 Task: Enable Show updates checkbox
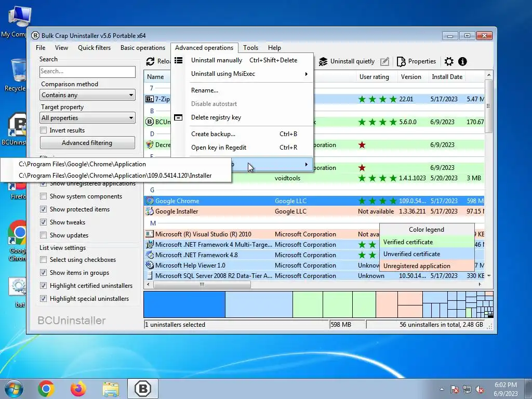pos(44,235)
